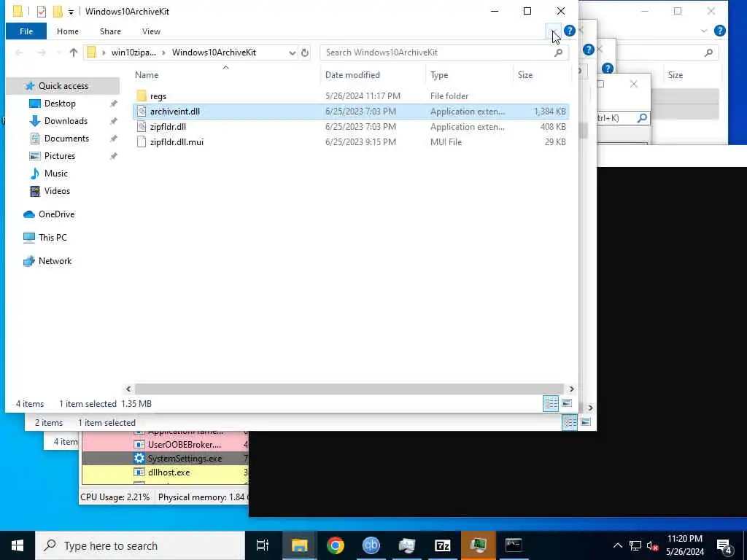This screenshot has height=560, width=747.
Task: Expand the ribbon with the chevron button
Action: pyautogui.click(x=554, y=31)
